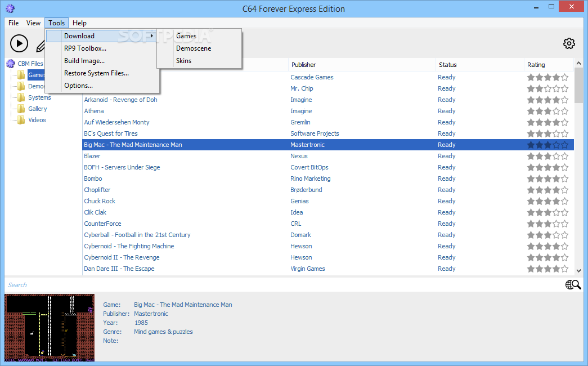Image resolution: width=588 pixels, height=366 pixels.
Task: Set star rating on Big Mac row
Action: pos(548,145)
